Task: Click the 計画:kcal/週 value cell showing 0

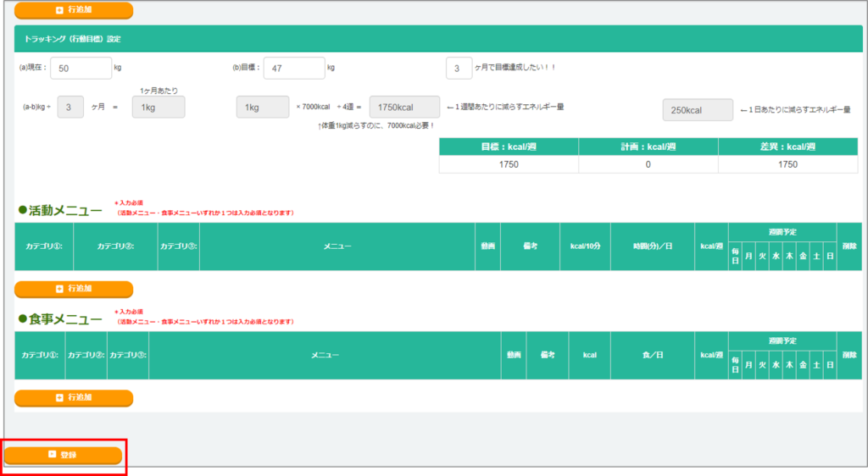Action: pos(648,164)
